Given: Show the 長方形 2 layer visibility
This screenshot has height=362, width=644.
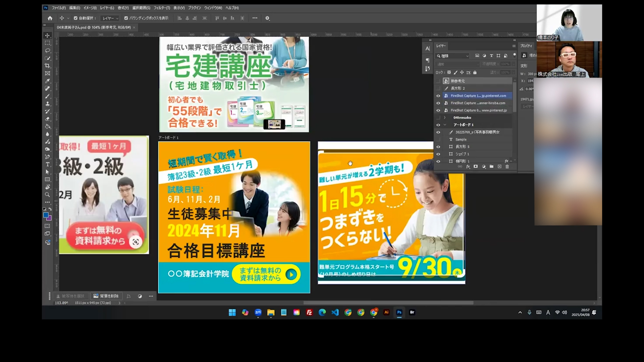Looking at the screenshot, I should click(x=438, y=88).
